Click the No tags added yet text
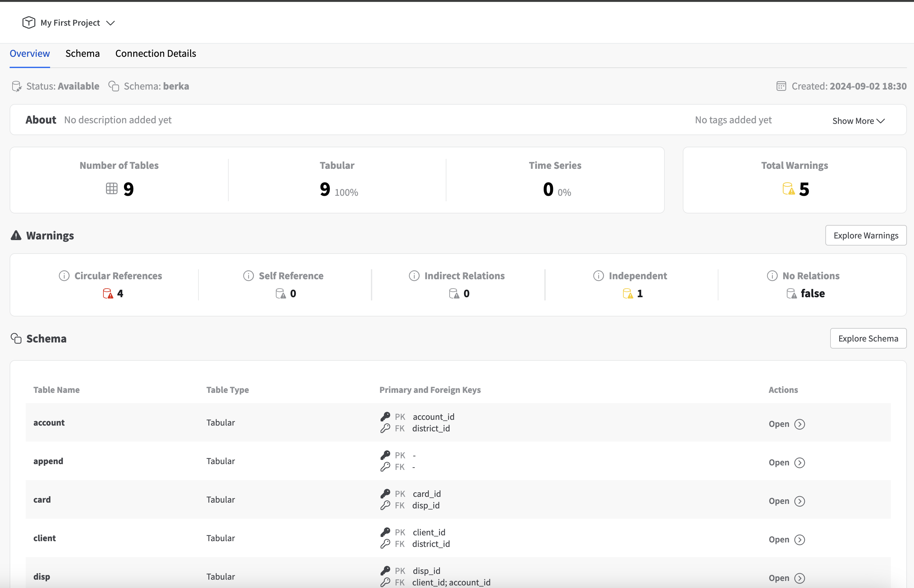The image size is (914, 588). [733, 120]
